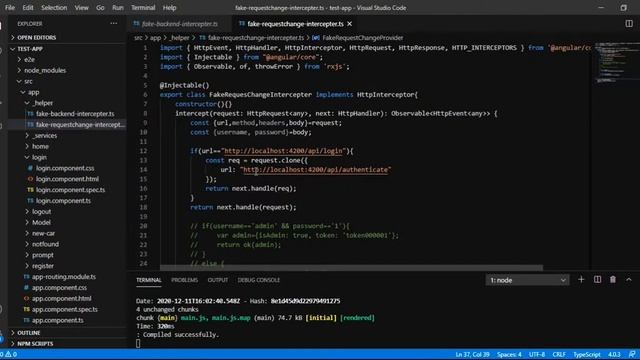The width and height of the screenshot is (640, 360).
Task: Open the feedback icon in status bar
Action: pyautogui.click(x=632, y=354)
